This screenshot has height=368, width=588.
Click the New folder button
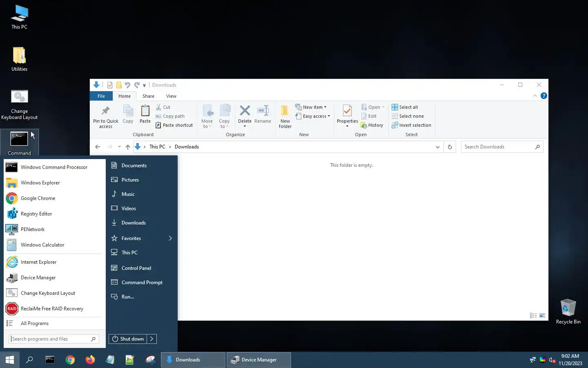pyautogui.click(x=285, y=117)
